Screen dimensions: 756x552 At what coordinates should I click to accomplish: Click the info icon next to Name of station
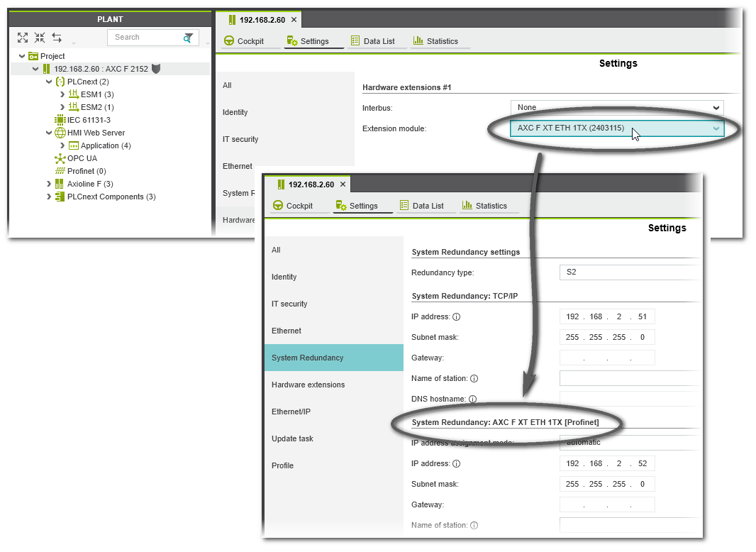(x=474, y=379)
